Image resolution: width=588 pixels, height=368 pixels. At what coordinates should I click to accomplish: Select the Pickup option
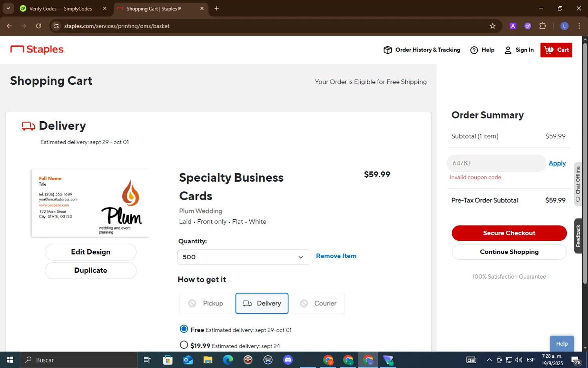coord(205,303)
